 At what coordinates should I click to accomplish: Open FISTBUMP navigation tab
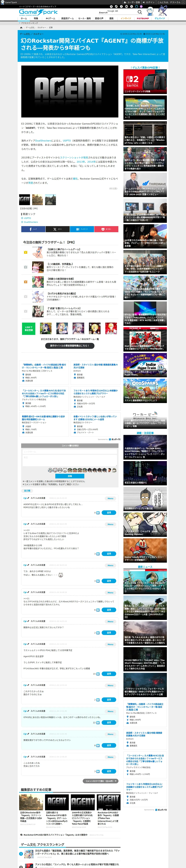coord(143,19)
